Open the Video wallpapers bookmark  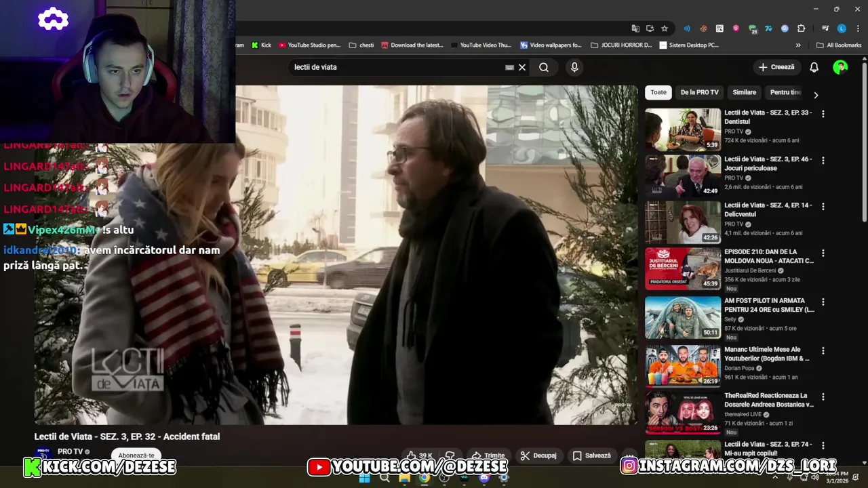tap(551, 45)
